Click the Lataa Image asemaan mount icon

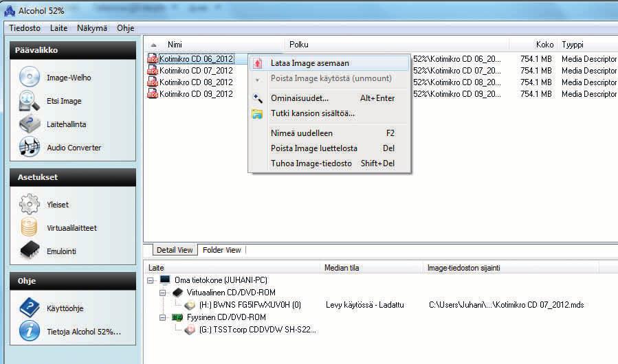[257, 63]
